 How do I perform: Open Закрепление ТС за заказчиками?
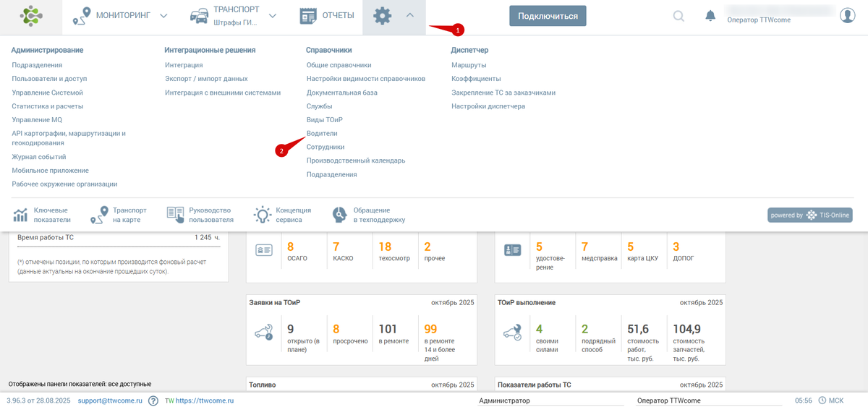click(x=503, y=93)
